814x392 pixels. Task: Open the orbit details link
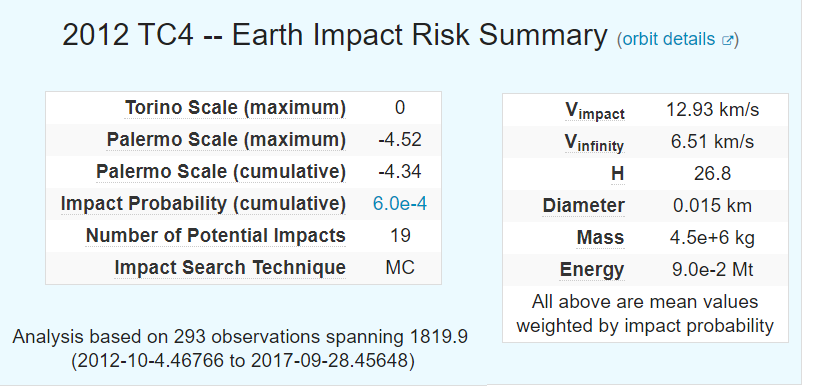pyautogui.click(x=668, y=39)
